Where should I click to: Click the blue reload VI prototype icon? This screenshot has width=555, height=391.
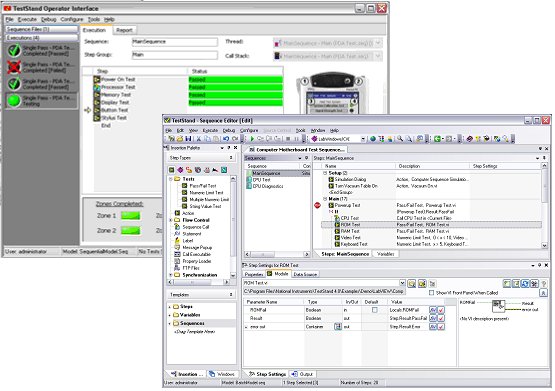(x=525, y=283)
